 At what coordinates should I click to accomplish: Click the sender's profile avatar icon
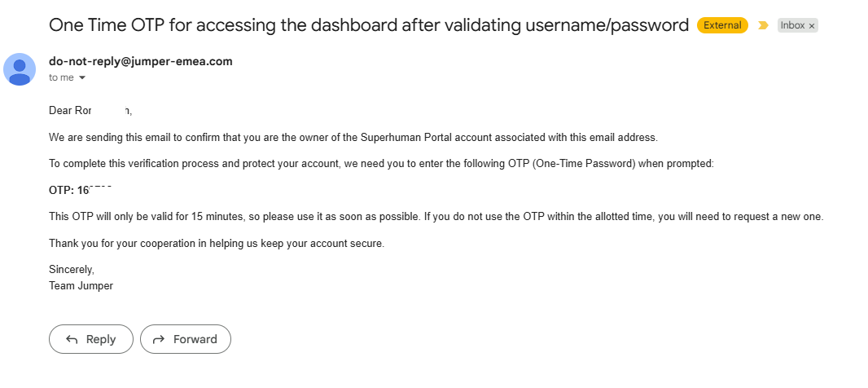[20, 69]
